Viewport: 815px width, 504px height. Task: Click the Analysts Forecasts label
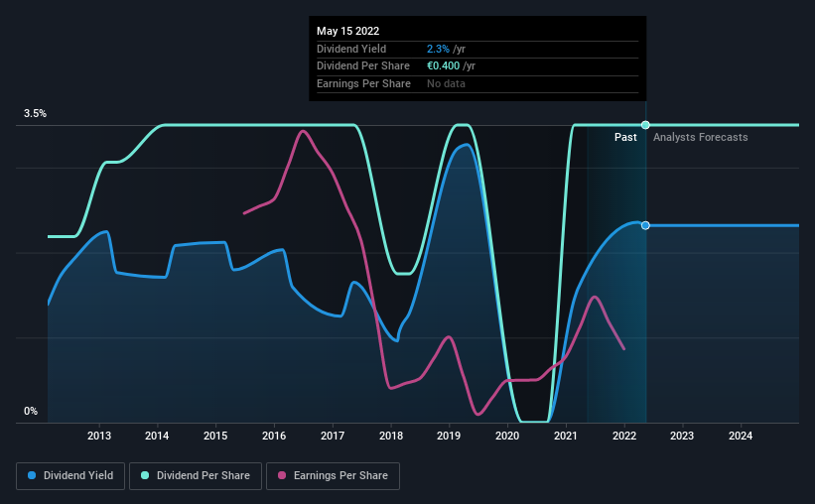700,137
